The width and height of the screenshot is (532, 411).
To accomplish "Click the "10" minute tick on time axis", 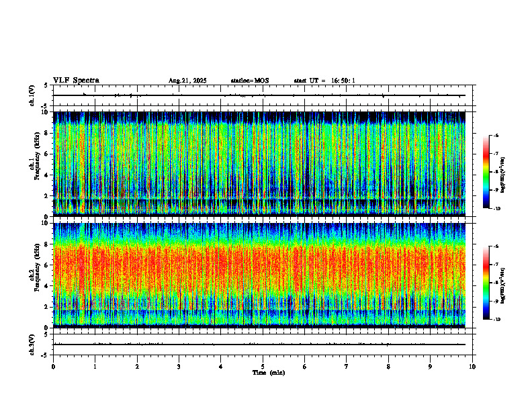I will coord(472,367).
